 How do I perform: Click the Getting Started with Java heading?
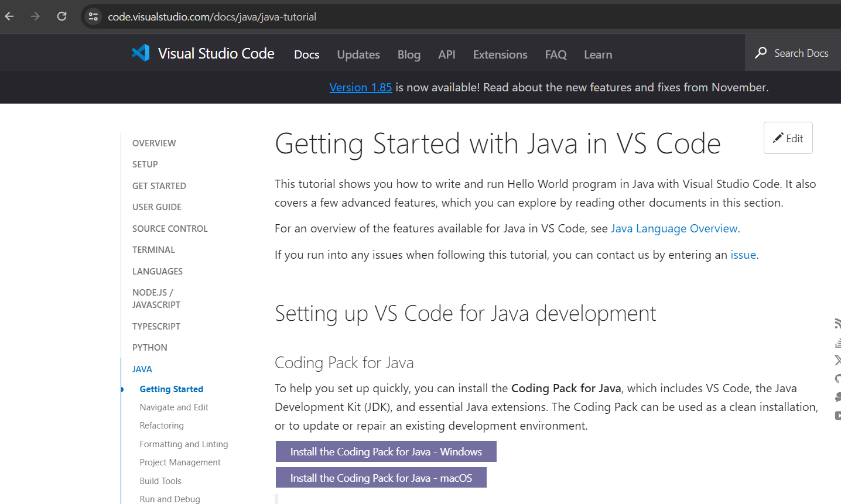(498, 144)
